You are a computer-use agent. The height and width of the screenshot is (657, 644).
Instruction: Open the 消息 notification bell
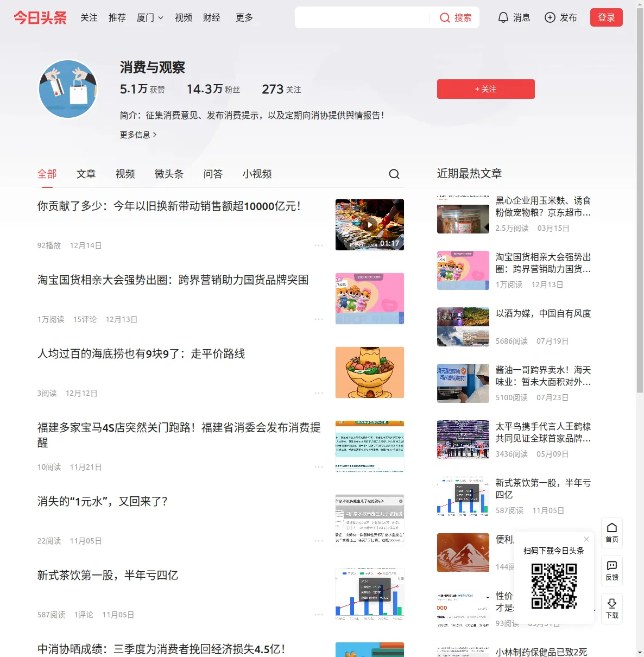point(503,18)
